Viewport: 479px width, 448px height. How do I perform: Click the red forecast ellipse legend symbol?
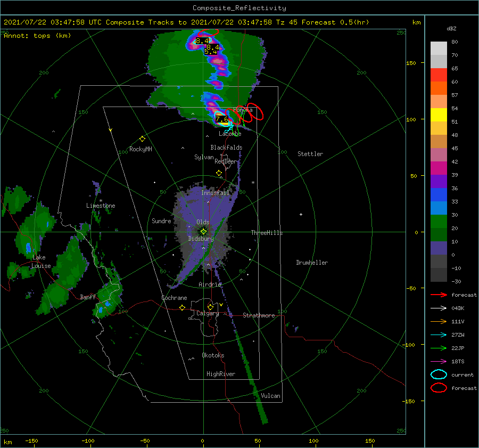tap(439, 388)
